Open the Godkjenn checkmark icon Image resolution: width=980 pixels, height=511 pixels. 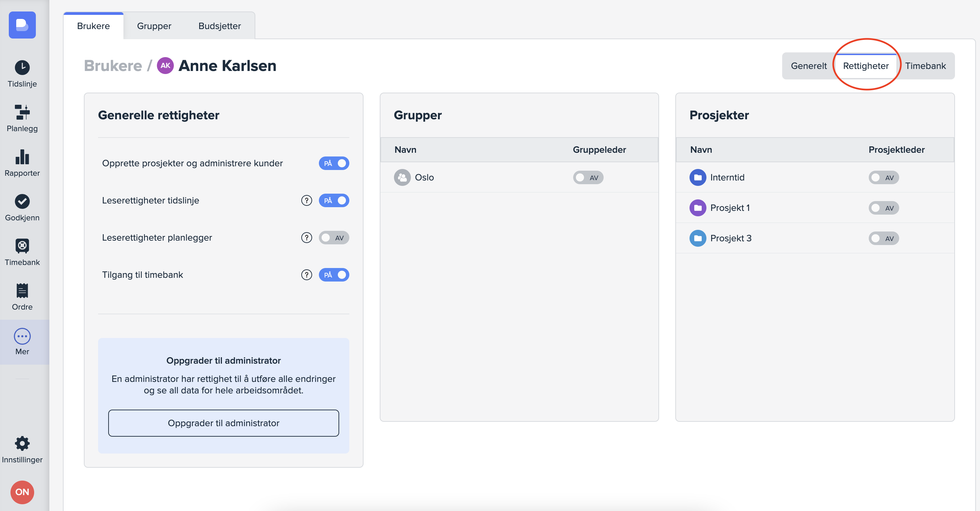coord(22,201)
